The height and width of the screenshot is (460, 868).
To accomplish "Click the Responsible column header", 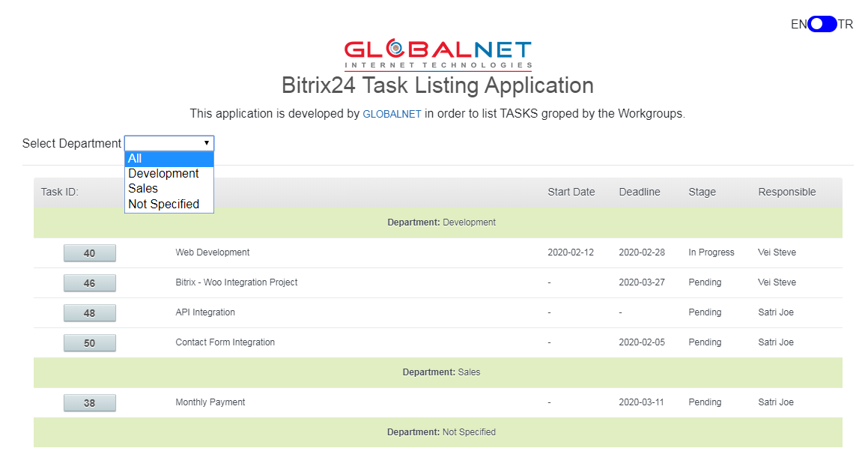I will pyautogui.click(x=786, y=192).
